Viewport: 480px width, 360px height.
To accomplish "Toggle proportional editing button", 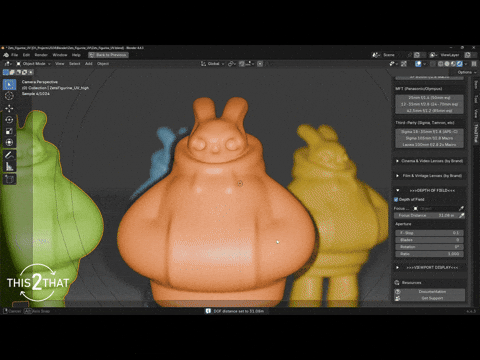I will (x=260, y=64).
